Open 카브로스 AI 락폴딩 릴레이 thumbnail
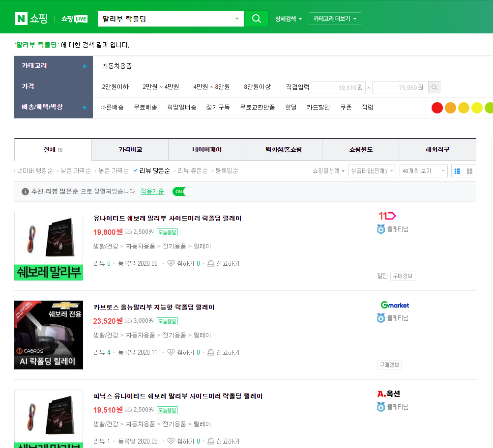 (x=49, y=335)
